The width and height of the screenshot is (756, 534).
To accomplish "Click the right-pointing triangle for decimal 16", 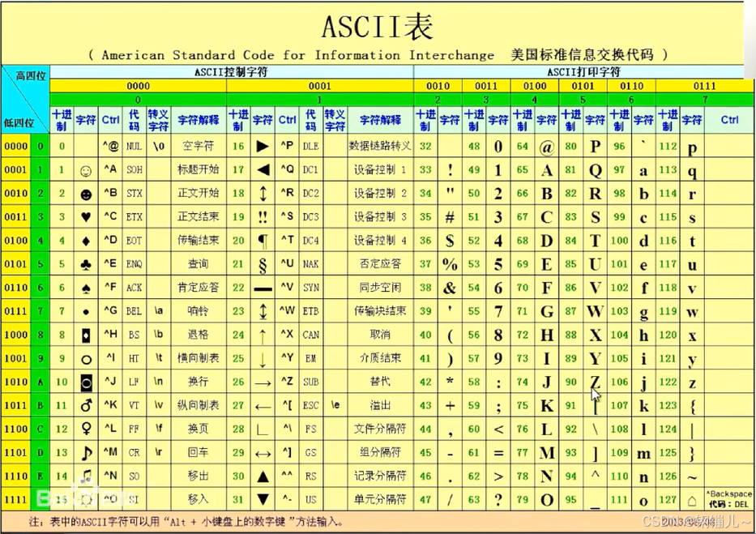I will (263, 146).
